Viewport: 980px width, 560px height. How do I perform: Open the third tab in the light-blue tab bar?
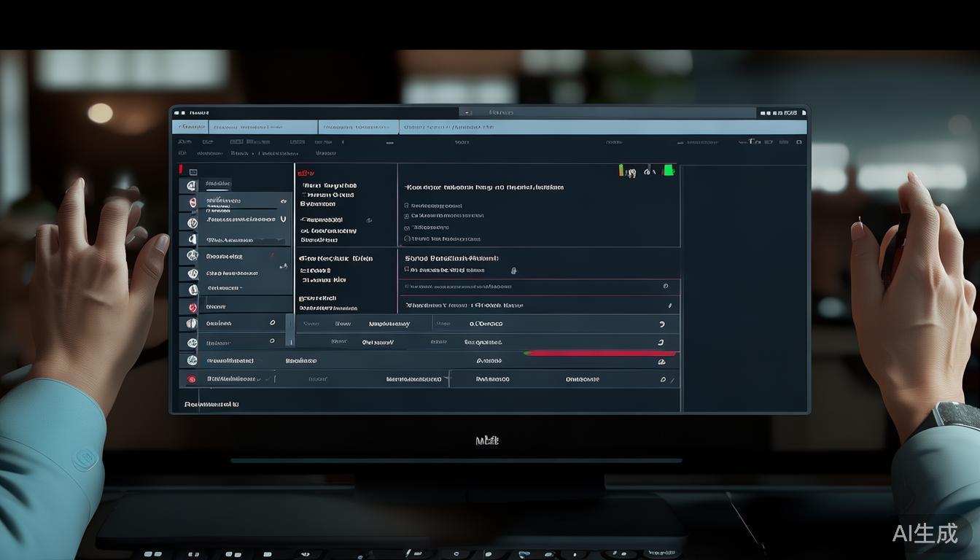(448, 127)
